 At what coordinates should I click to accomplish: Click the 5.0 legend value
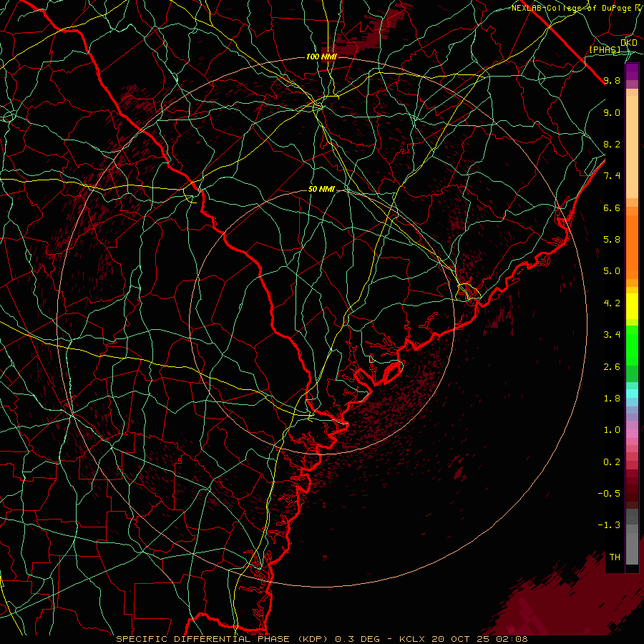(x=612, y=271)
